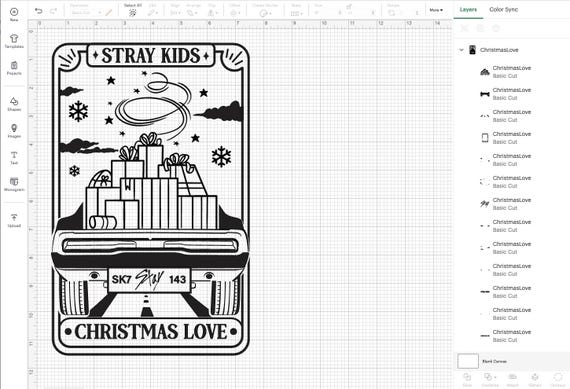This screenshot has width=570, height=389.
Task: Click the Slice action
Action: [467, 380]
